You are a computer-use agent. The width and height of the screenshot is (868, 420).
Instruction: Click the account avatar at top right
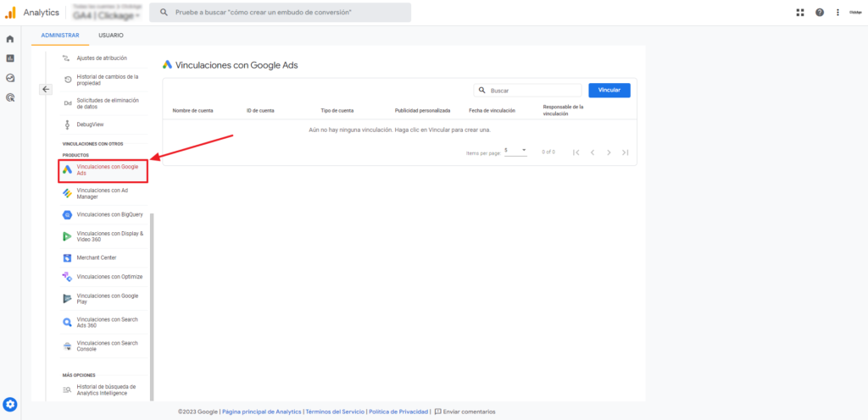[x=855, y=12]
